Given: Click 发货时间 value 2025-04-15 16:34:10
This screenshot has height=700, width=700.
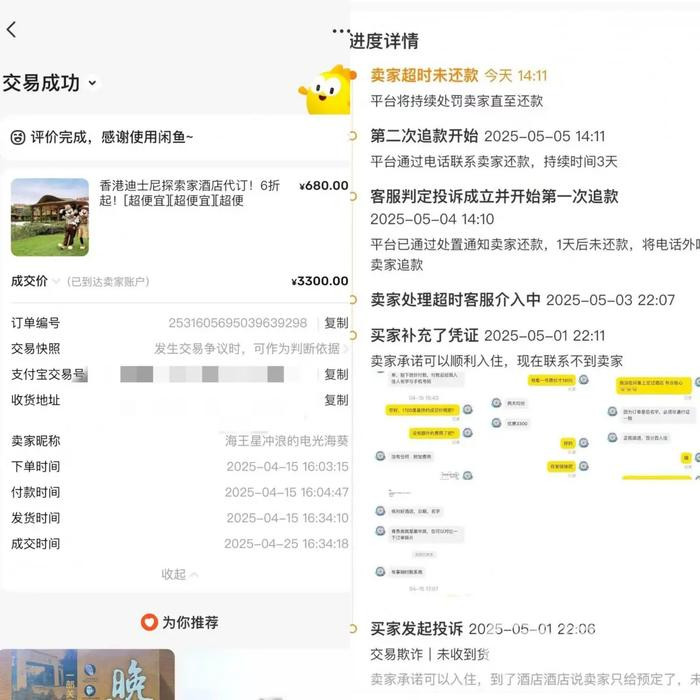Looking at the screenshot, I should coord(287,518).
